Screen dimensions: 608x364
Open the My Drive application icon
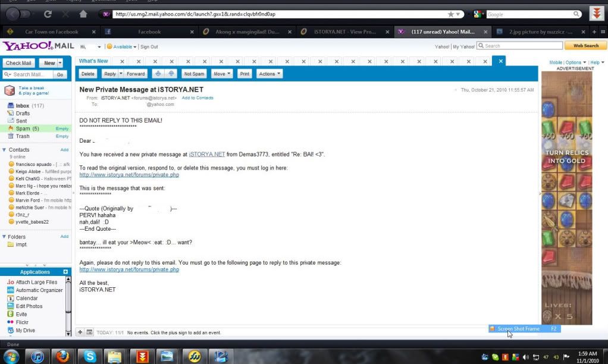11,330
